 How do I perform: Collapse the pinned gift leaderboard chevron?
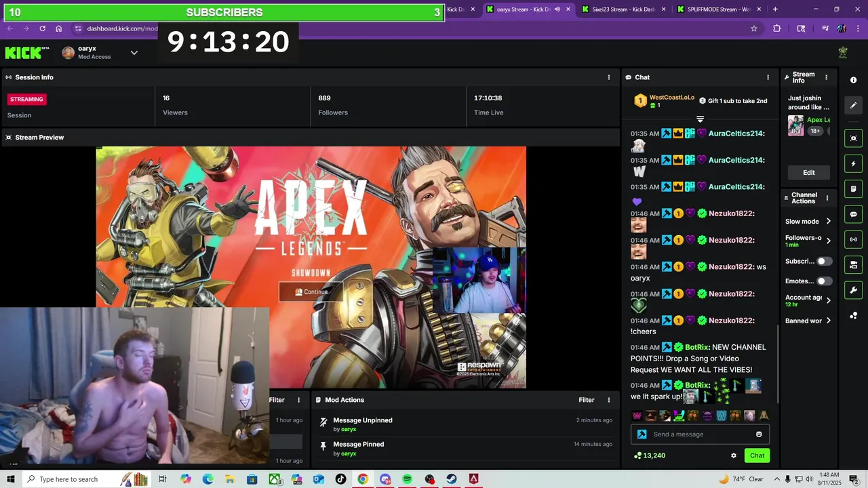[x=700, y=119]
